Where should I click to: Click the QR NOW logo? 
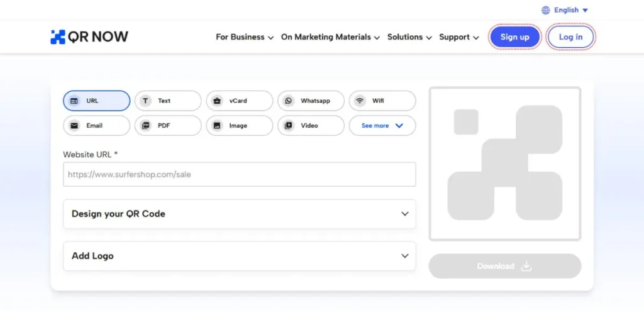click(x=89, y=37)
